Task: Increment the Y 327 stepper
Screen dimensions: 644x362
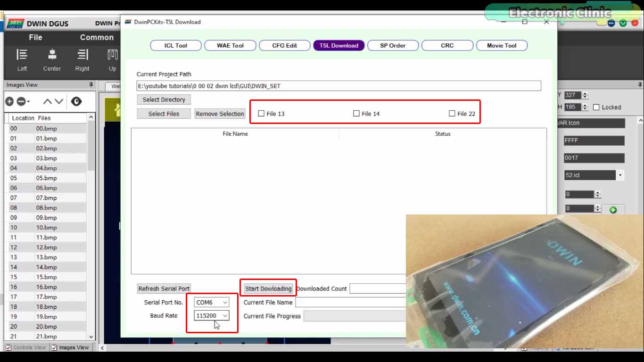Action: (x=585, y=93)
